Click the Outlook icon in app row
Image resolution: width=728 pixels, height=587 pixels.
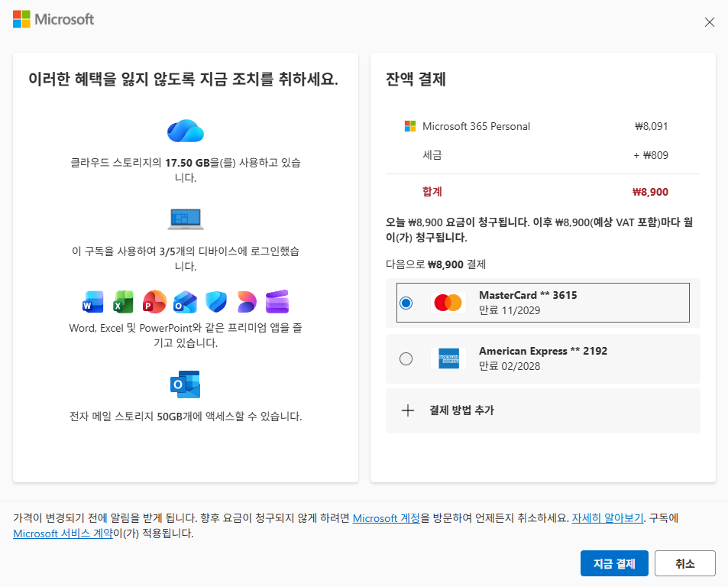(186, 302)
